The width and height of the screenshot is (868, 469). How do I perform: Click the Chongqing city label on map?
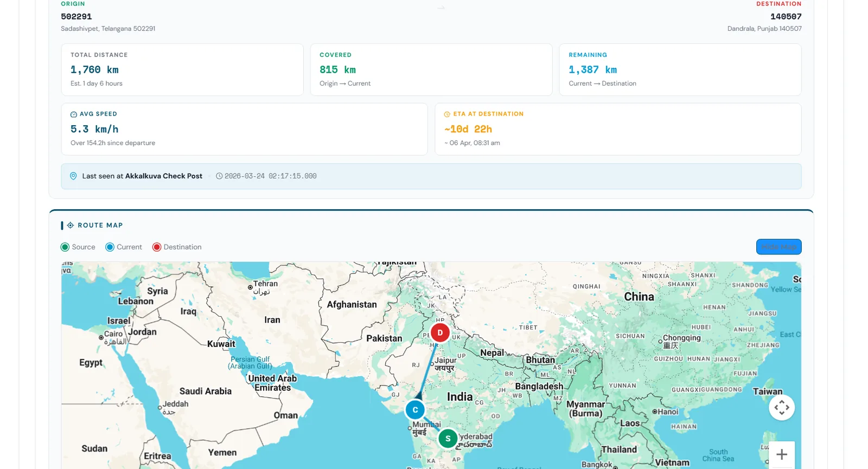[x=681, y=341]
